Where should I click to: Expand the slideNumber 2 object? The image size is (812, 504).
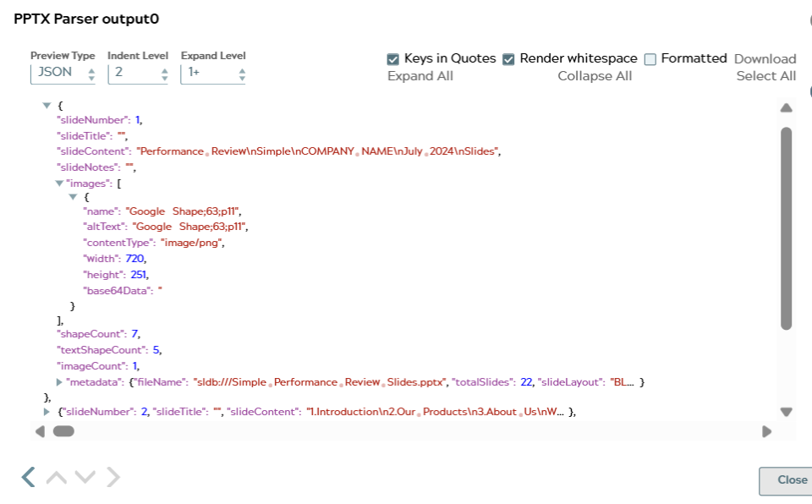(47, 412)
